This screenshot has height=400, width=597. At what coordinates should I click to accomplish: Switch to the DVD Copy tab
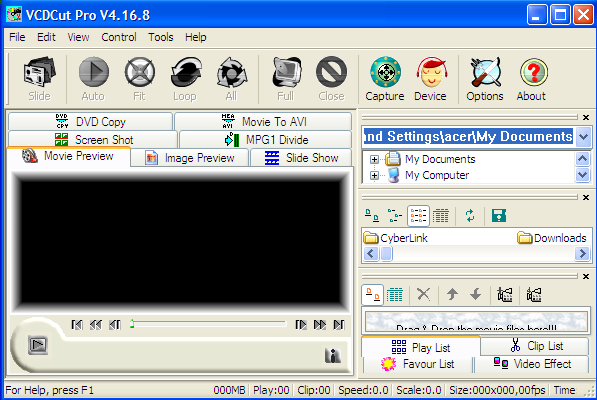(90, 121)
